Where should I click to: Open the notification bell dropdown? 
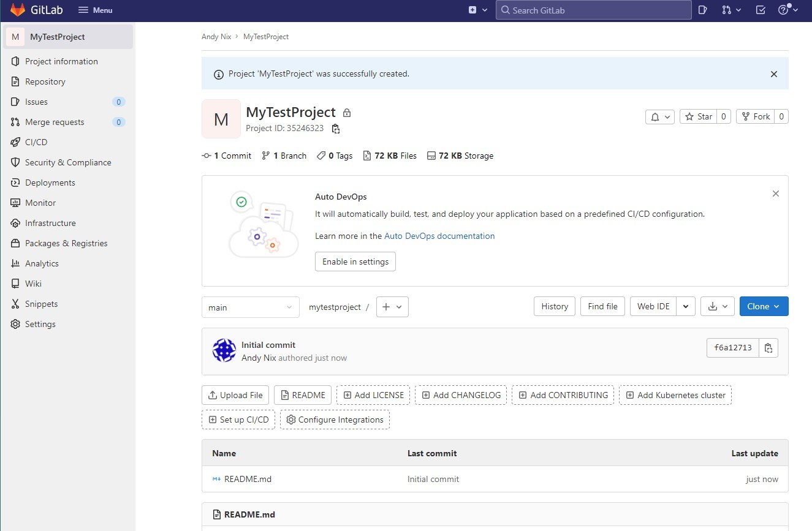coord(660,116)
